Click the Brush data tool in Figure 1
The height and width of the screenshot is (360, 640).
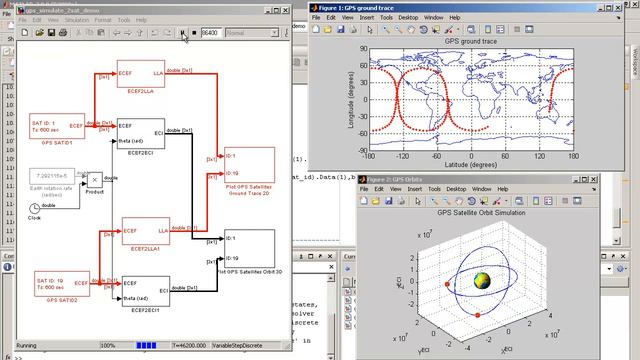click(449, 29)
